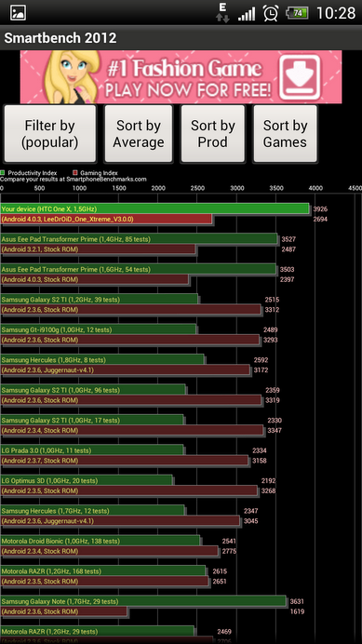Select Samsung Galaxy S2 TI 1,0GHz 17 tests

[x=91, y=420]
